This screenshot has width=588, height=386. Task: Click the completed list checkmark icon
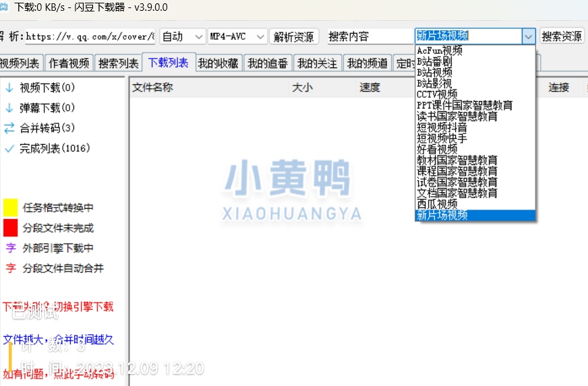point(9,149)
